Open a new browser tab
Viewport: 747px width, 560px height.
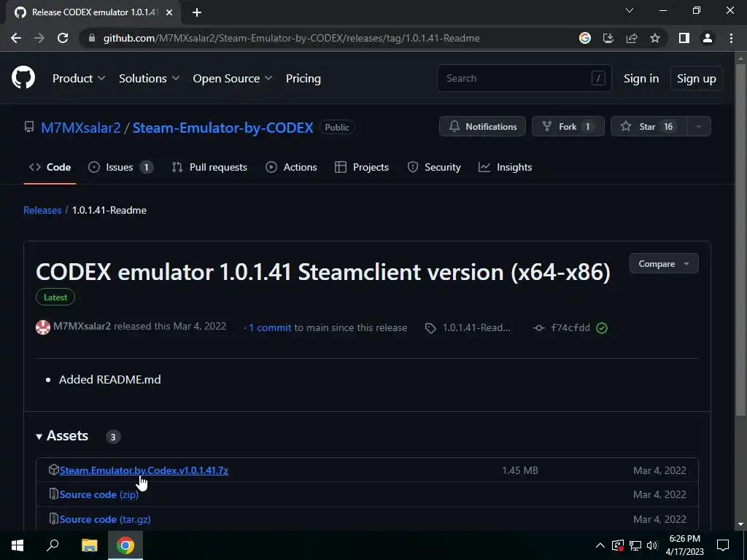pyautogui.click(x=197, y=12)
